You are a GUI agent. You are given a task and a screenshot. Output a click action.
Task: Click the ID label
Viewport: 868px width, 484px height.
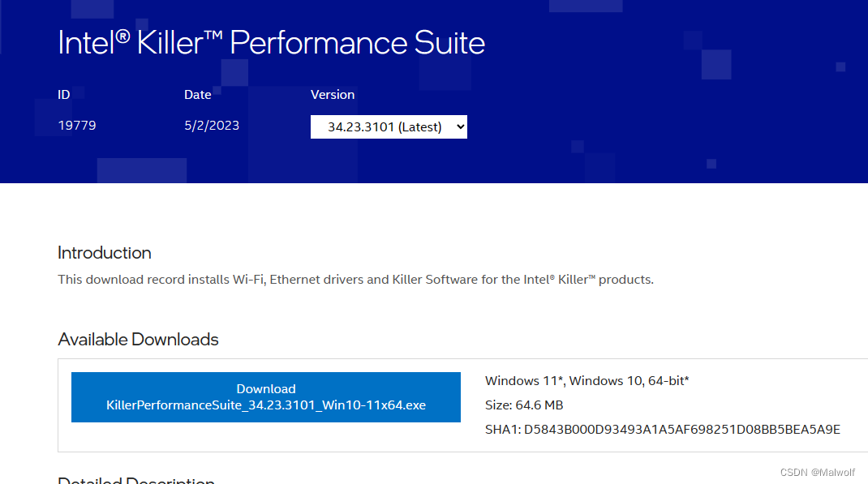coord(63,95)
